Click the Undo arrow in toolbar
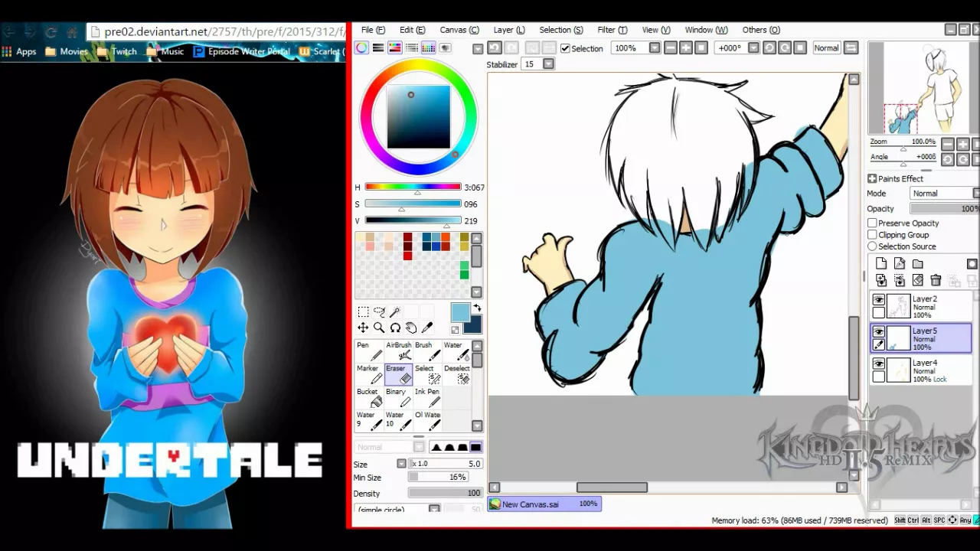The height and width of the screenshot is (551, 980). pos(495,47)
